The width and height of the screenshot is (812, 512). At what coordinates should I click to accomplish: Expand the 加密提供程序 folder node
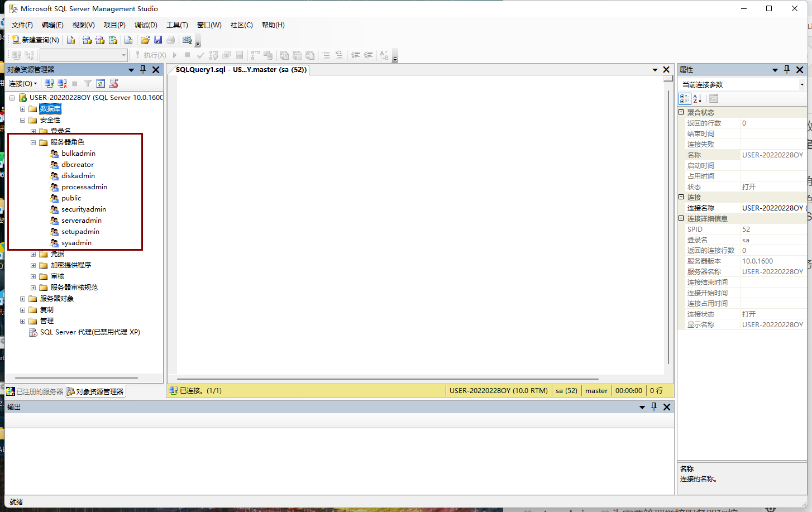[33, 265]
